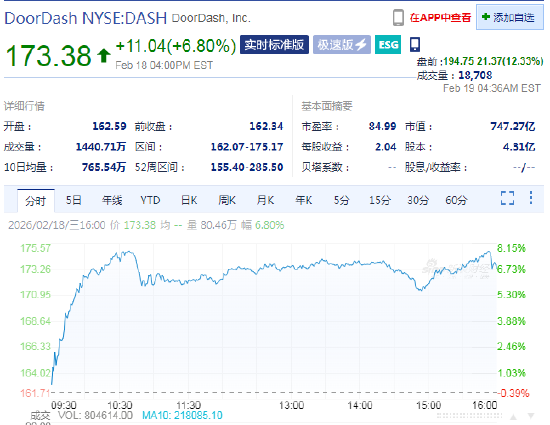Click the 每股收益 value 2.04
Viewport: 550px width, 425px height.
pyautogui.click(x=385, y=147)
